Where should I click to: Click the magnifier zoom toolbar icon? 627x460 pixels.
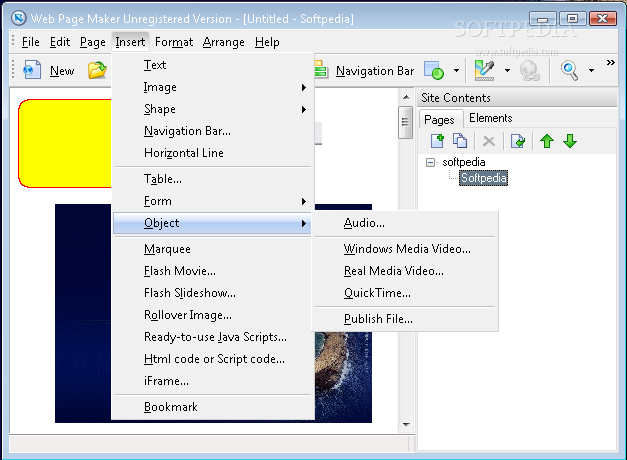[570, 70]
